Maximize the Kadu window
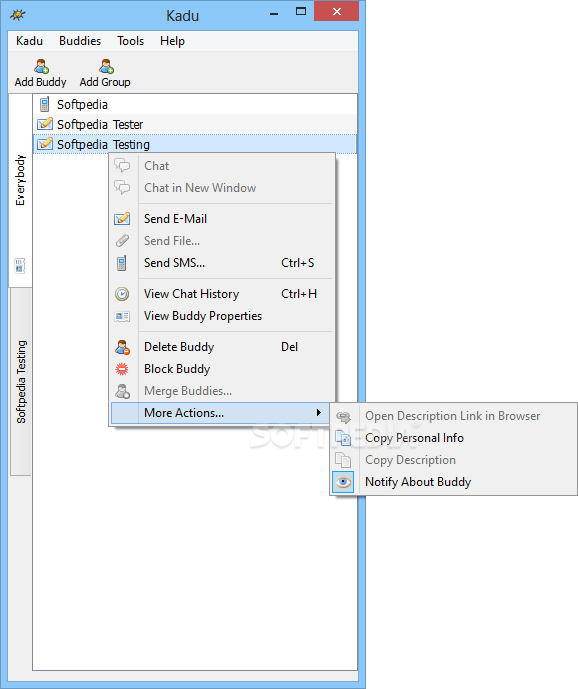The width and height of the screenshot is (578, 689). [x=301, y=12]
